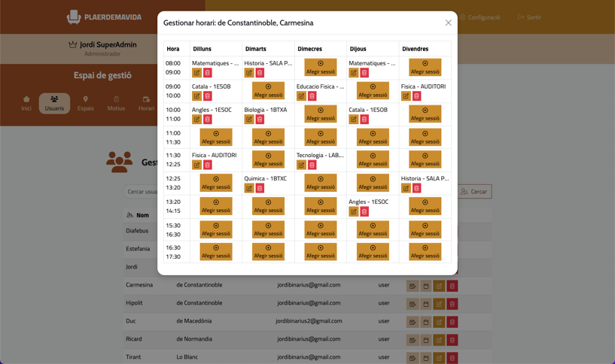Viewport: 615px width, 364px height.
Task: Edit Wednesday Educacio Fisica session
Action: [x=301, y=96]
